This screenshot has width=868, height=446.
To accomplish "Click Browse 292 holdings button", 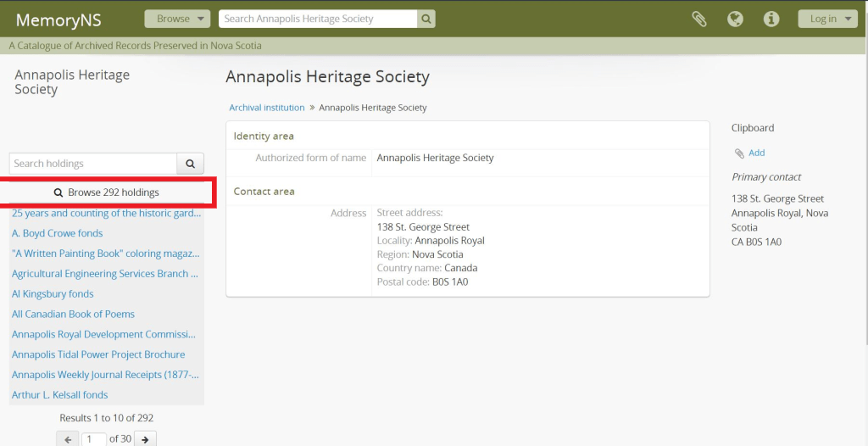I will [107, 192].
